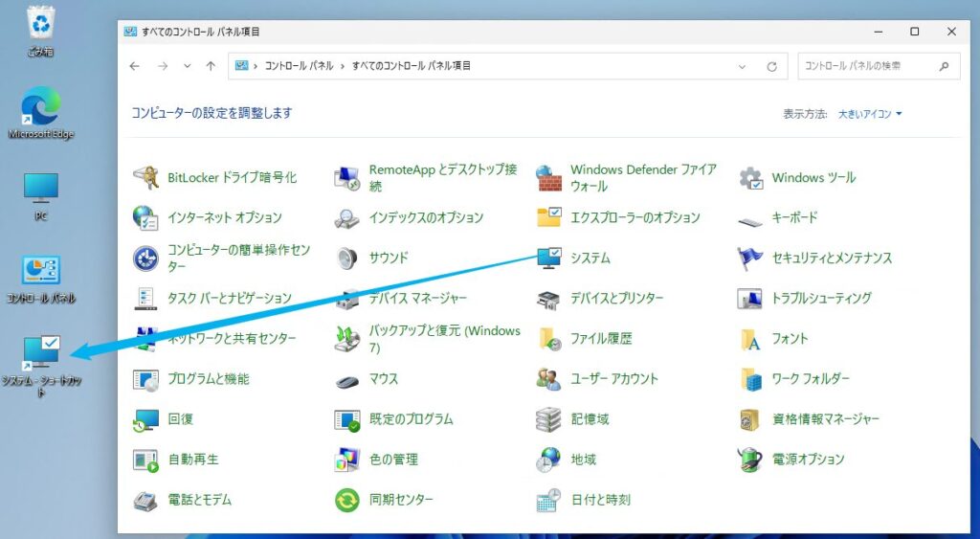Expand address bar history dropdown arrow
The width and height of the screenshot is (980, 539).
click(x=743, y=66)
